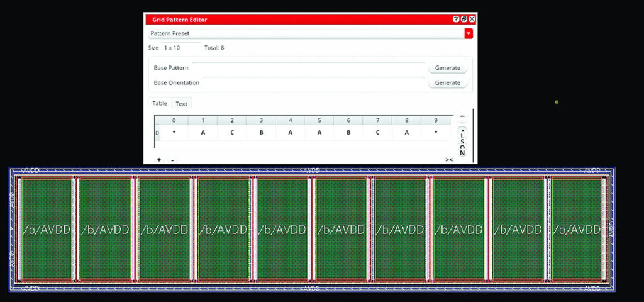Switch to the Text tab
Screen dimensions: 644x302
[x=181, y=104]
